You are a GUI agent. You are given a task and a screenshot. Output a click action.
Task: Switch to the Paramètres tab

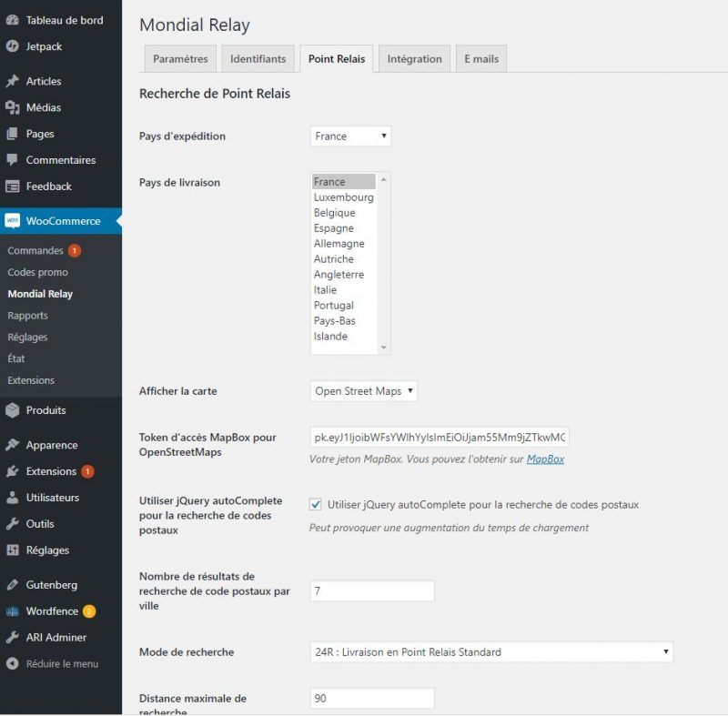(180, 59)
